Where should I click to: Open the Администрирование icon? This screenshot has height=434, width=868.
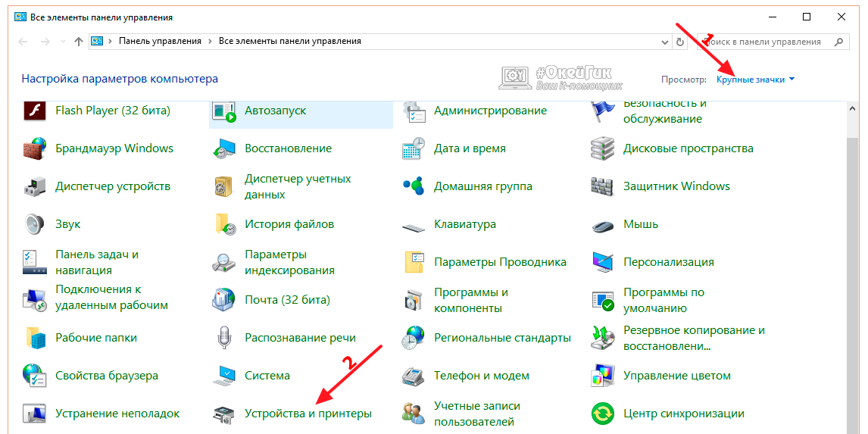click(414, 111)
